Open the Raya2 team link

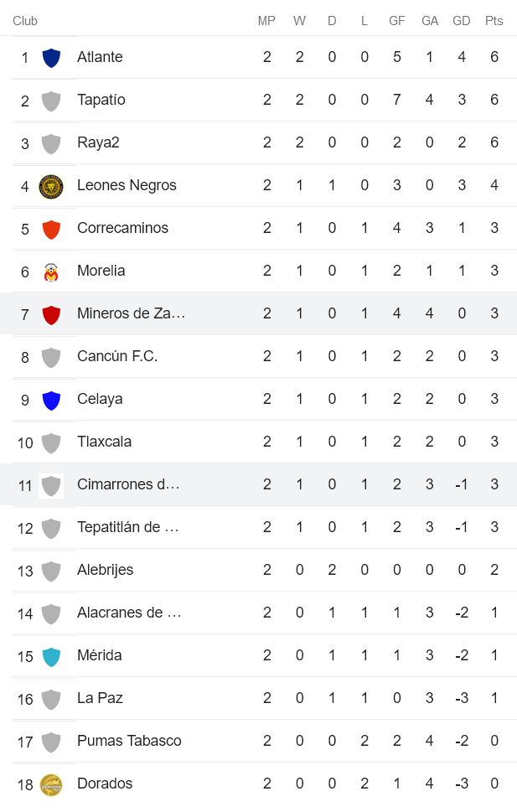(x=98, y=142)
